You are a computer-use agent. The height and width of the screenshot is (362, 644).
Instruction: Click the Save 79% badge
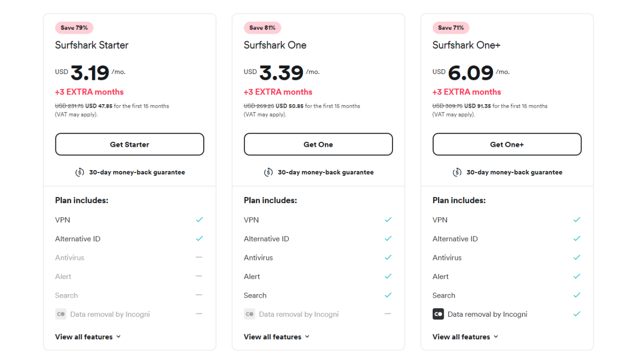pyautogui.click(x=74, y=28)
